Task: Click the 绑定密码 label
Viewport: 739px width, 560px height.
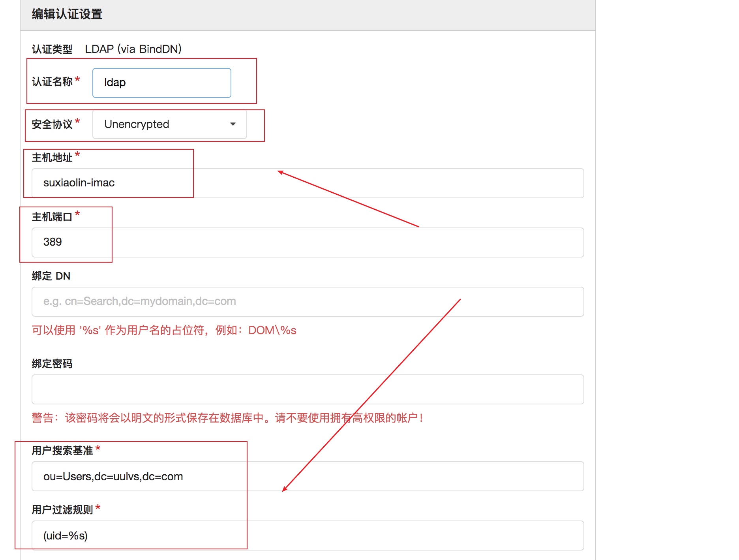Action: 52,363
